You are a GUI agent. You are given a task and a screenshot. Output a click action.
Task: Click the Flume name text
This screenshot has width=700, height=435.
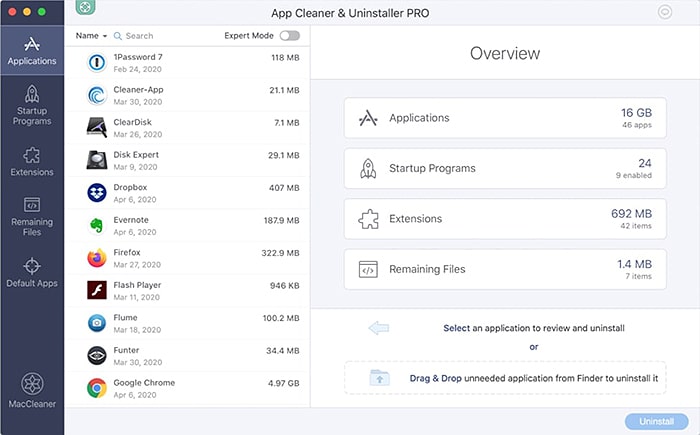(125, 318)
